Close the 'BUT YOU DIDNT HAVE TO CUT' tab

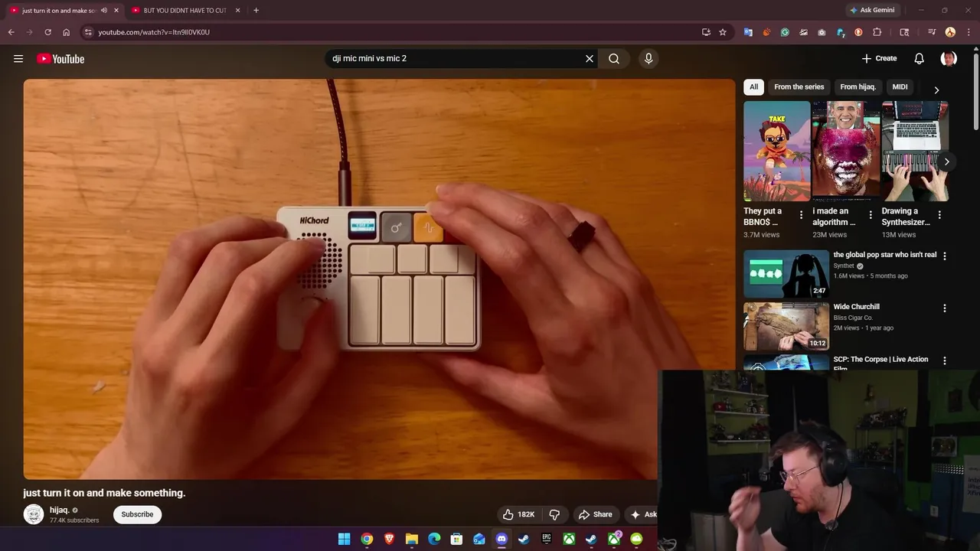click(x=237, y=11)
